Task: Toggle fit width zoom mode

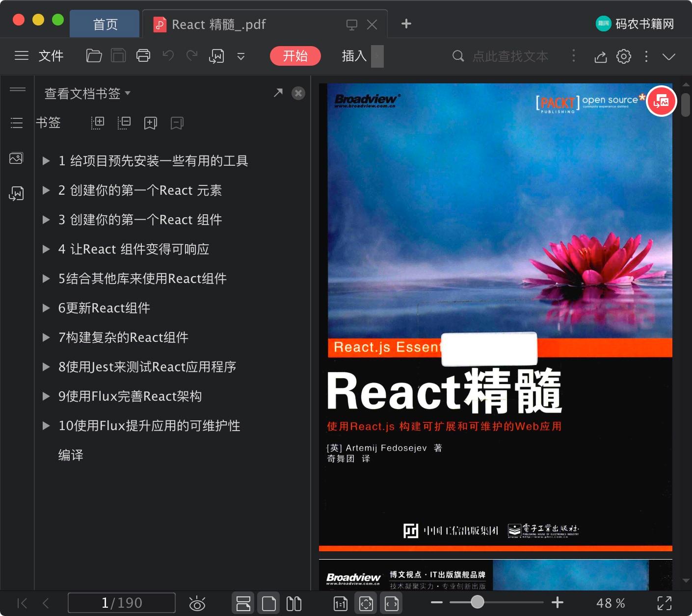Action: [x=391, y=603]
